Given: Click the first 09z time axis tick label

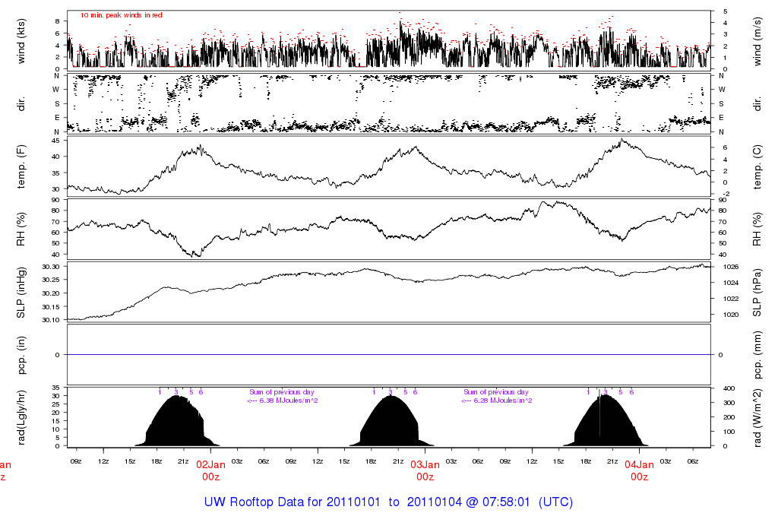Looking at the screenshot, I should click(x=76, y=461).
